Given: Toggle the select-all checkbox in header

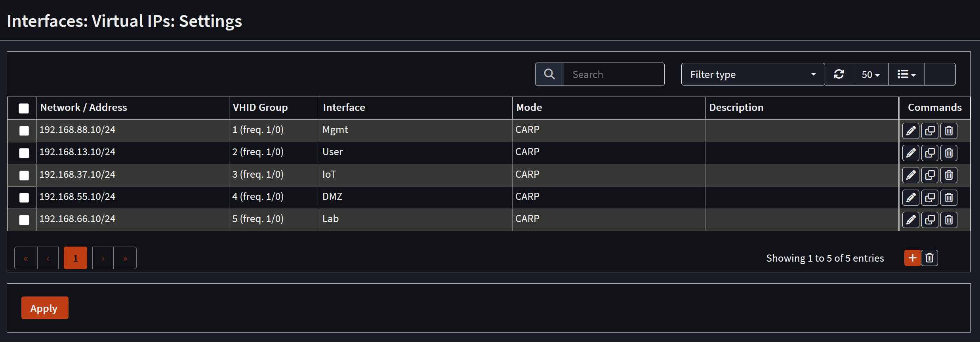Looking at the screenshot, I should [24, 108].
